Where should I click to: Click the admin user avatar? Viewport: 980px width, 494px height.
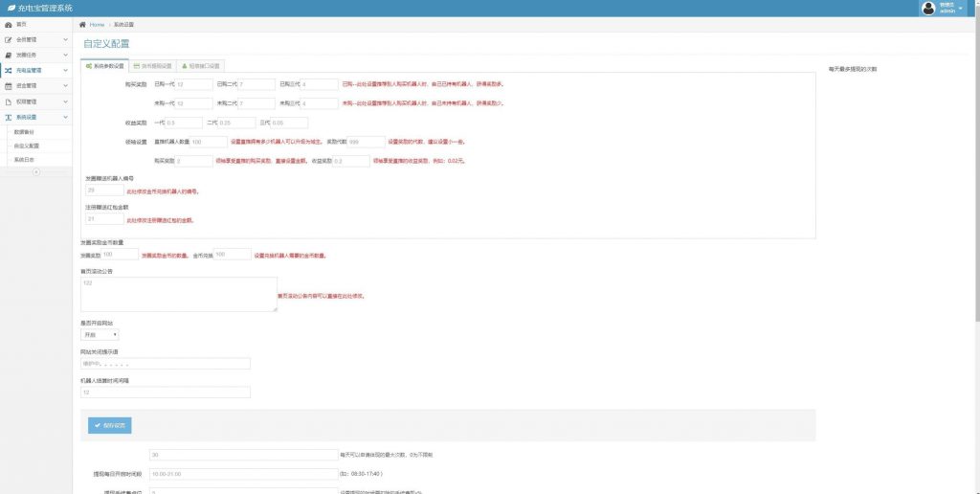[x=928, y=8]
